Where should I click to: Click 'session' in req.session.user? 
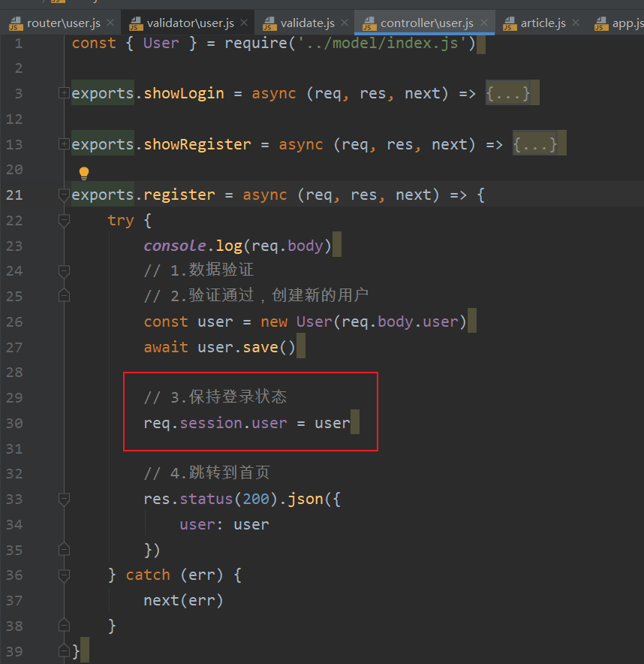[x=211, y=424]
